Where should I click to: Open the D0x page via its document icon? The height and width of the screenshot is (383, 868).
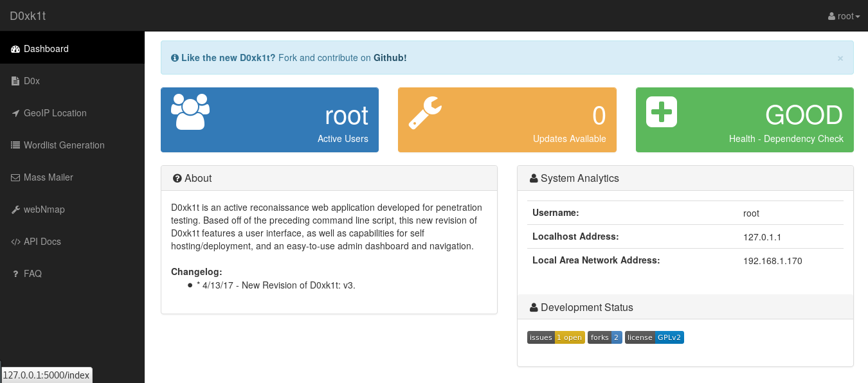14,80
